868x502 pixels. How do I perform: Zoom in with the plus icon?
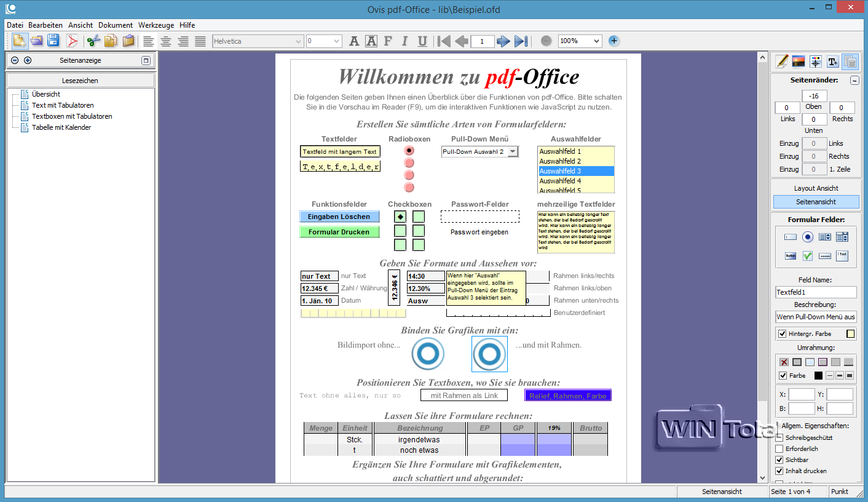(x=614, y=41)
